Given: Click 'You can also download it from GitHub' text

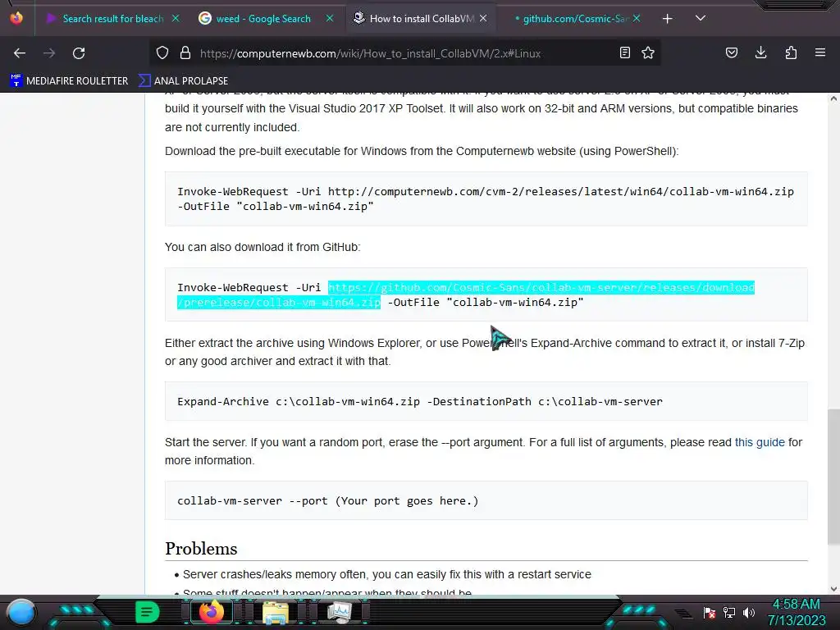Looking at the screenshot, I should point(262,247).
